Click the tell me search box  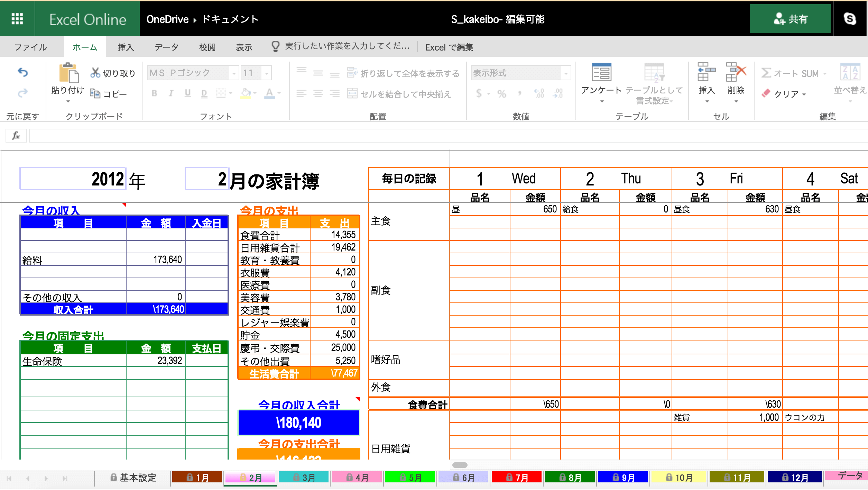(340, 46)
